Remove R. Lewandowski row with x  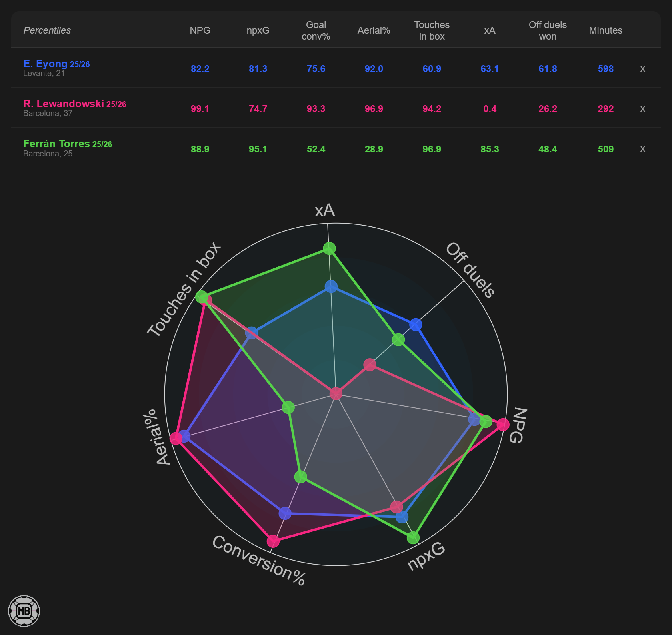[642, 109]
